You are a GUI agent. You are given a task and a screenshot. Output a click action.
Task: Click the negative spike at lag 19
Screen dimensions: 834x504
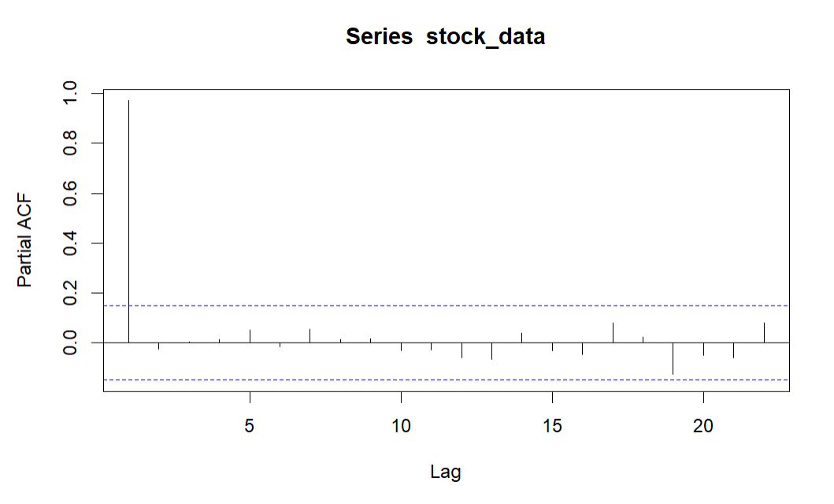coord(673,359)
